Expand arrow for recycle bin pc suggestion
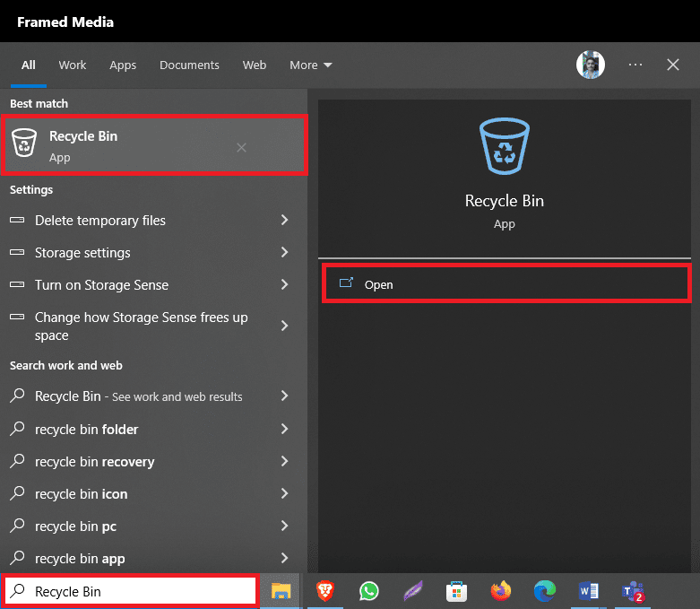The image size is (700, 609). pyautogui.click(x=284, y=526)
